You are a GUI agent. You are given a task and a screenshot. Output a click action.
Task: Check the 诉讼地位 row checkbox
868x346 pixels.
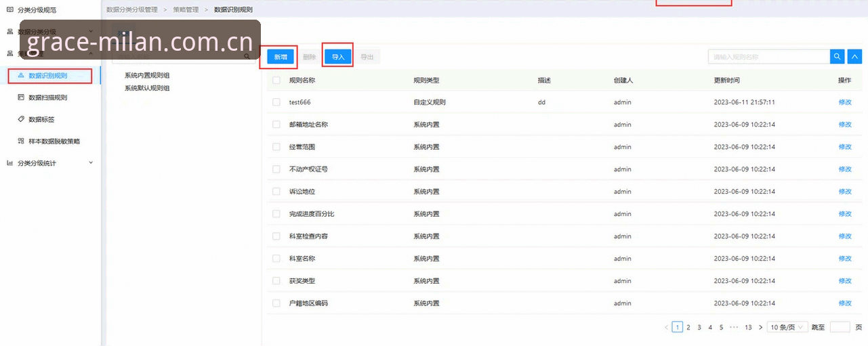pos(276,192)
